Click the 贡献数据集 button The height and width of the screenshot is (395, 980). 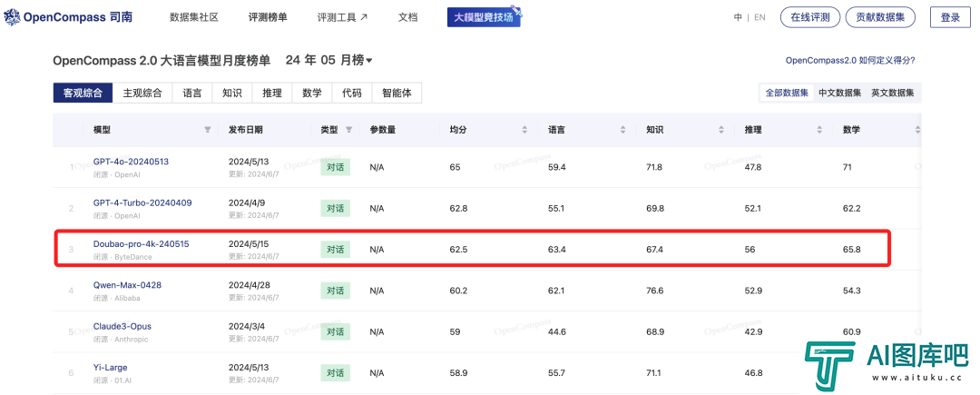pos(880,17)
